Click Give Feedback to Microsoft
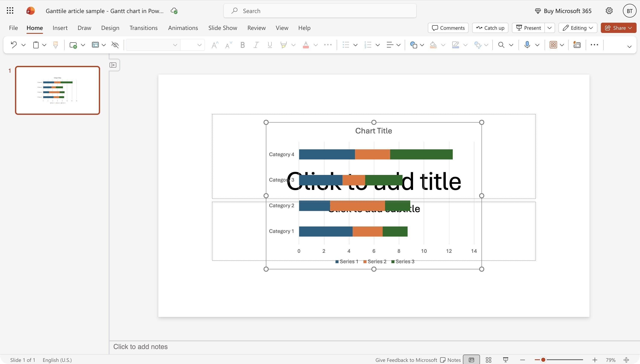 tap(406, 360)
